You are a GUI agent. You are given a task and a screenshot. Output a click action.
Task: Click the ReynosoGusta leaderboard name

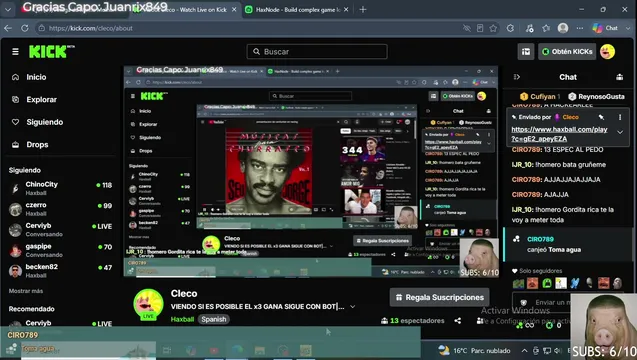[601, 97]
